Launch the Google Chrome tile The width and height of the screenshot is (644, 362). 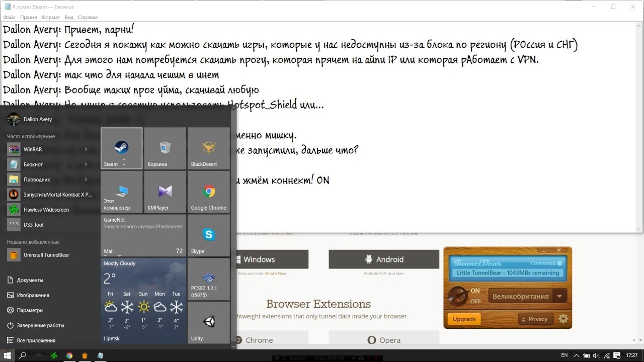pos(209,192)
